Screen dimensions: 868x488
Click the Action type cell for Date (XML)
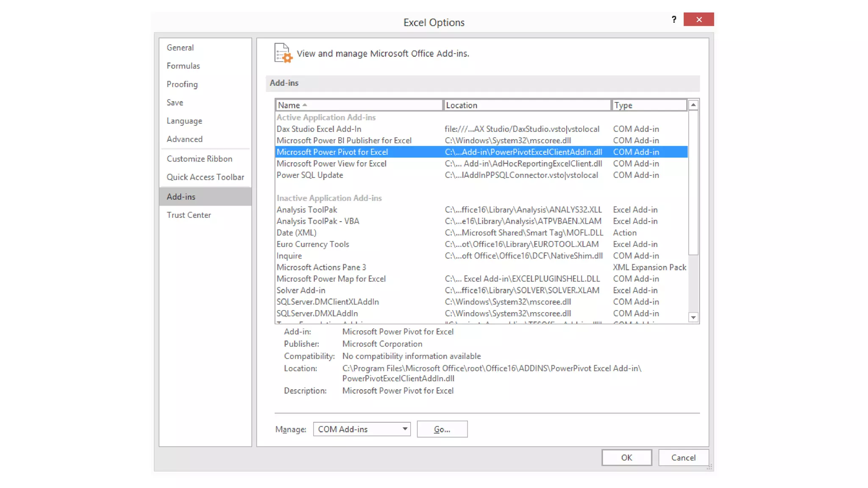(x=625, y=233)
